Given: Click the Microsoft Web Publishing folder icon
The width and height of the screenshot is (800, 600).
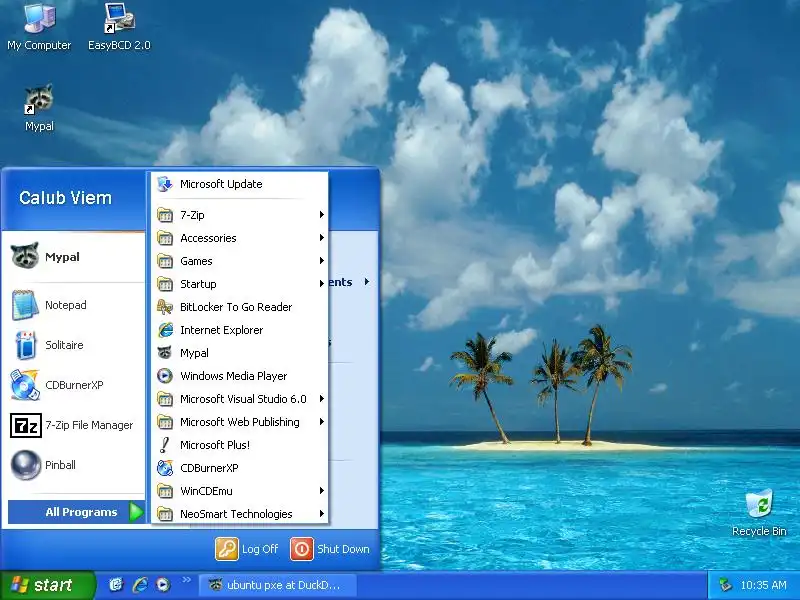Looking at the screenshot, I should (x=165, y=422).
